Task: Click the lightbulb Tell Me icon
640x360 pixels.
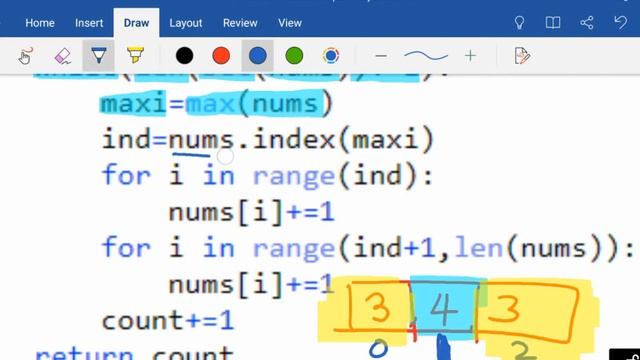Action: 519,22
